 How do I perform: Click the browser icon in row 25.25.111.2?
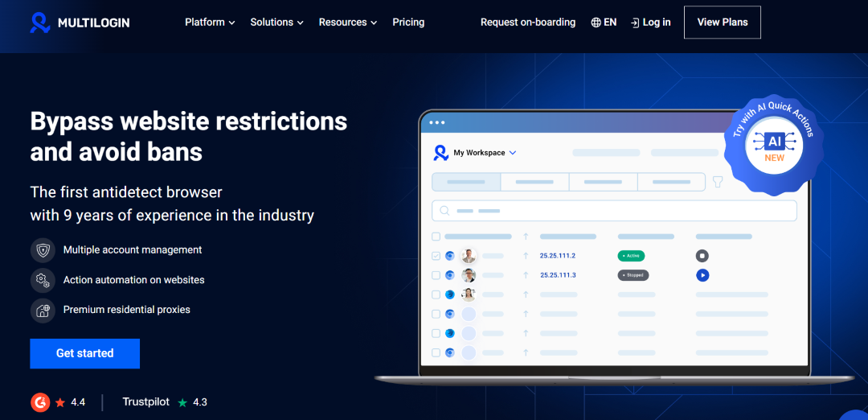[450, 256]
